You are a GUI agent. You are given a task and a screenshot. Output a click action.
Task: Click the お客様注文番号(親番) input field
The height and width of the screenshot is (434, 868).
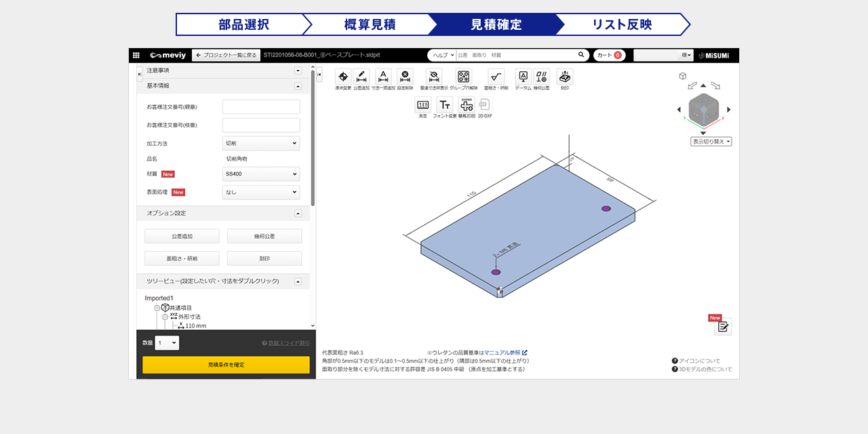point(261,107)
